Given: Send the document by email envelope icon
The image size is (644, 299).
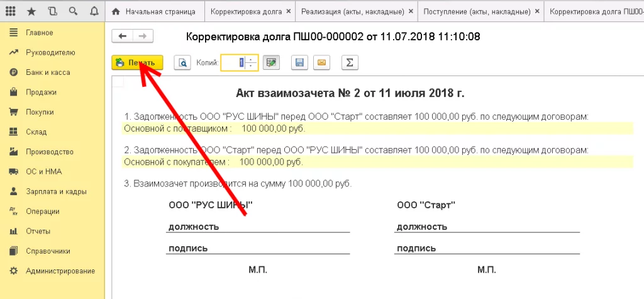Looking at the screenshot, I should pos(321,63).
